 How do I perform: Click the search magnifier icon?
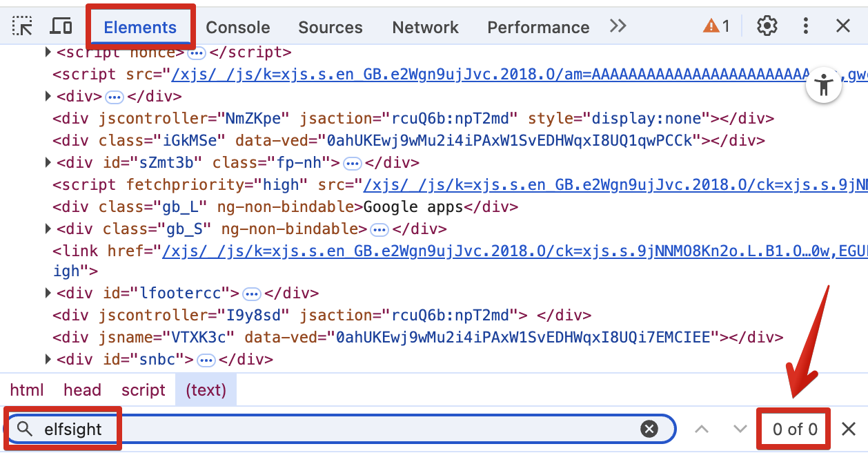point(25,429)
